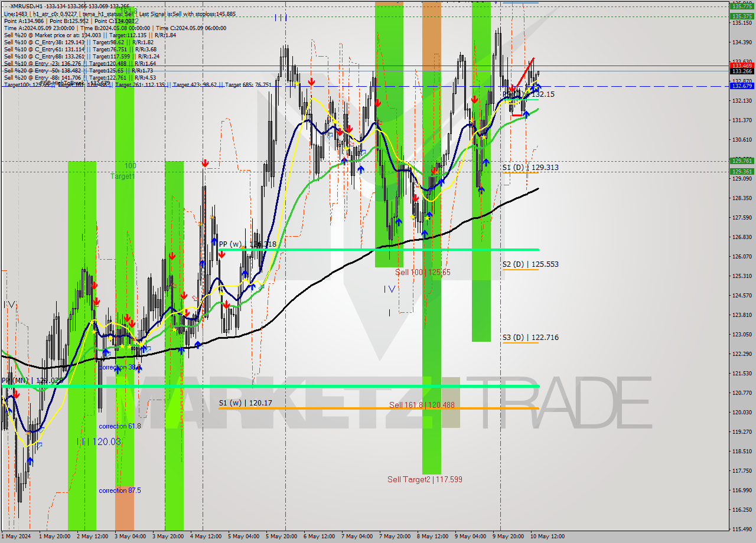Click the blue 132.679 price tag on axis

(x=742, y=86)
